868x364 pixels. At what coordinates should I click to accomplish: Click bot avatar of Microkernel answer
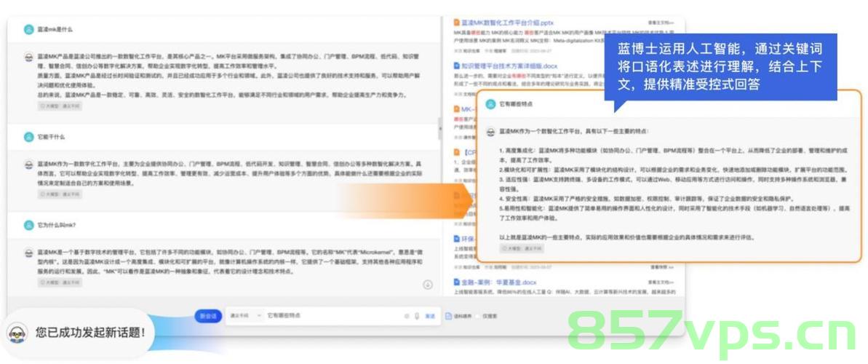pyautogui.click(x=29, y=253)
